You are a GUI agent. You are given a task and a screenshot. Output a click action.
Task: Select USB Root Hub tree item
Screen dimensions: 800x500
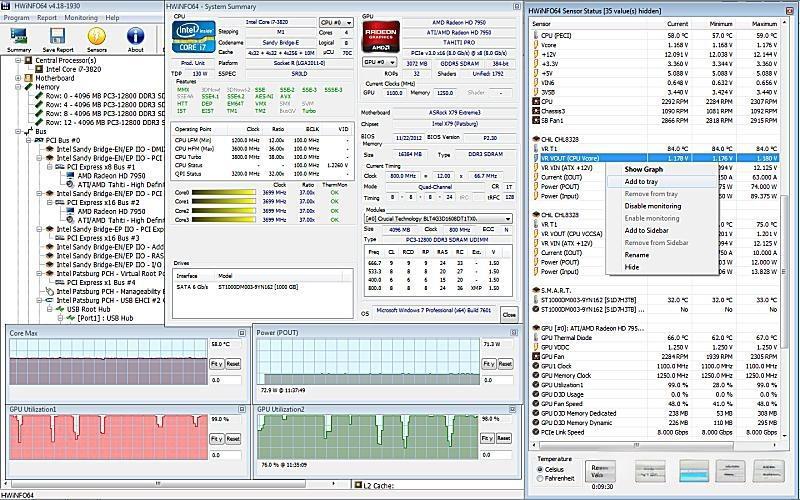pyautogui.click(x=88, y=309)
